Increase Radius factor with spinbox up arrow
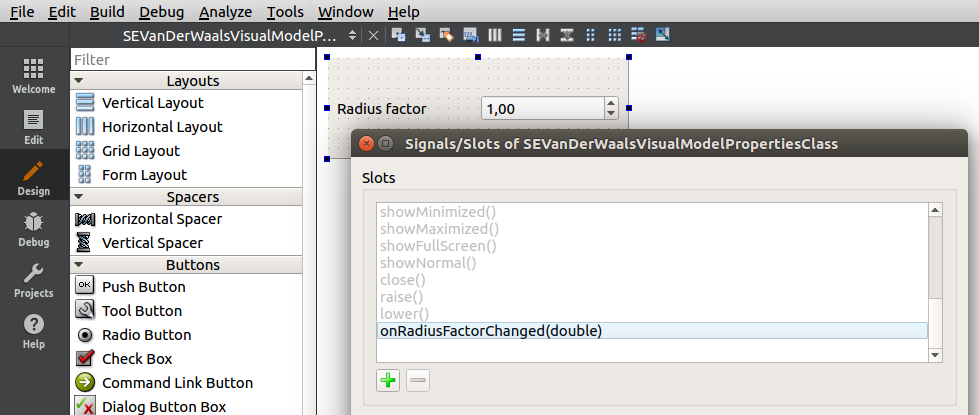 [x=609, y=103]
